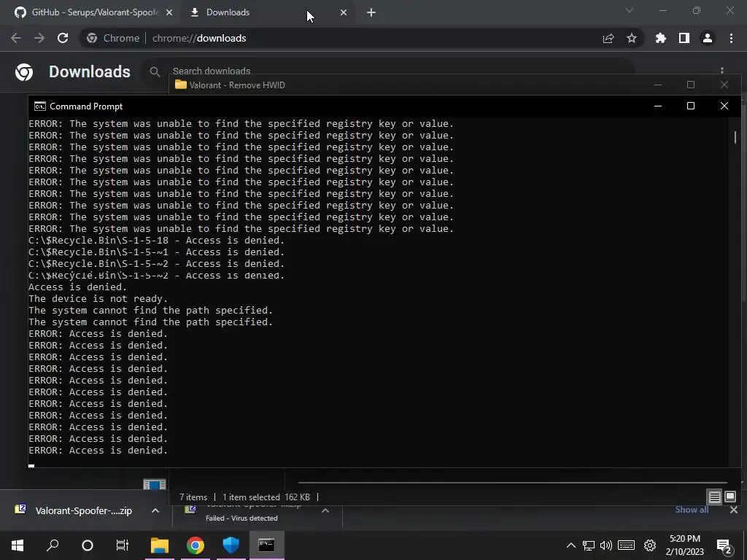The height and width of the screenshot is (560, 747).
Task: Open network status tray icon
Action: (x=589, y=545)
